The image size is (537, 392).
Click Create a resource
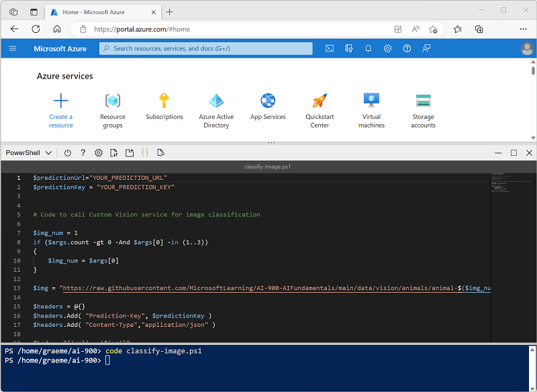tap(61, 111)
